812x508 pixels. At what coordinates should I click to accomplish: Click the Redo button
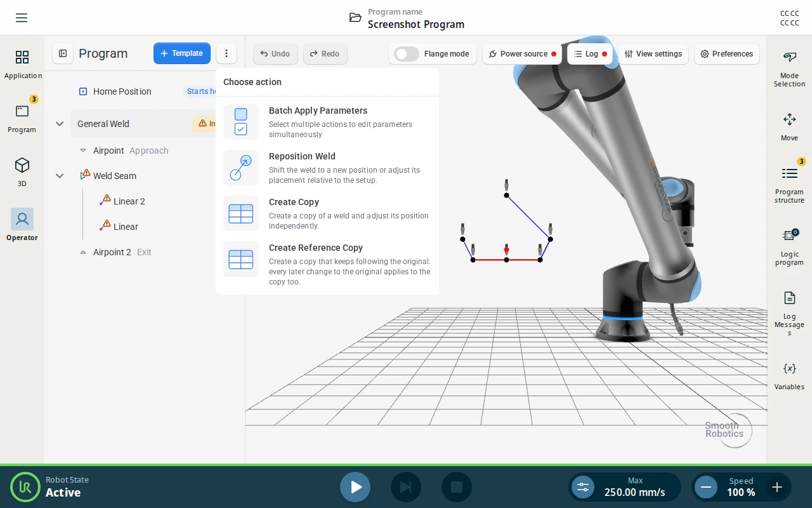(x=325, y=54)
